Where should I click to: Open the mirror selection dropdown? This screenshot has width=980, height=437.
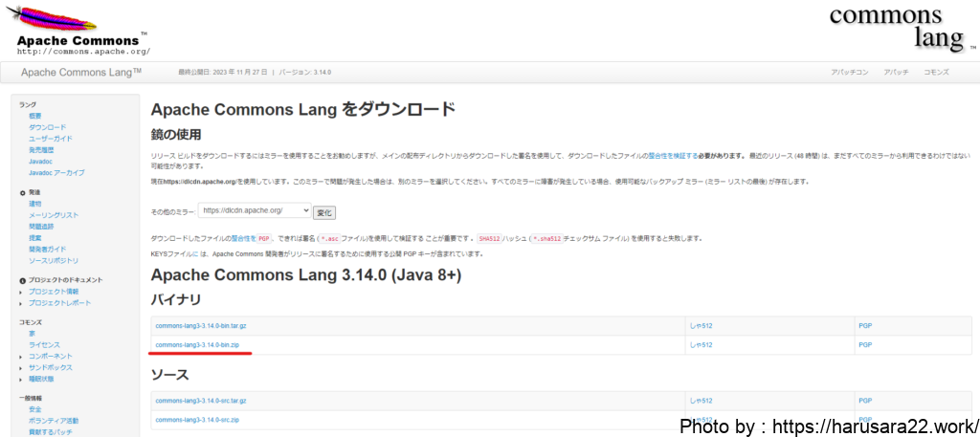255,210
